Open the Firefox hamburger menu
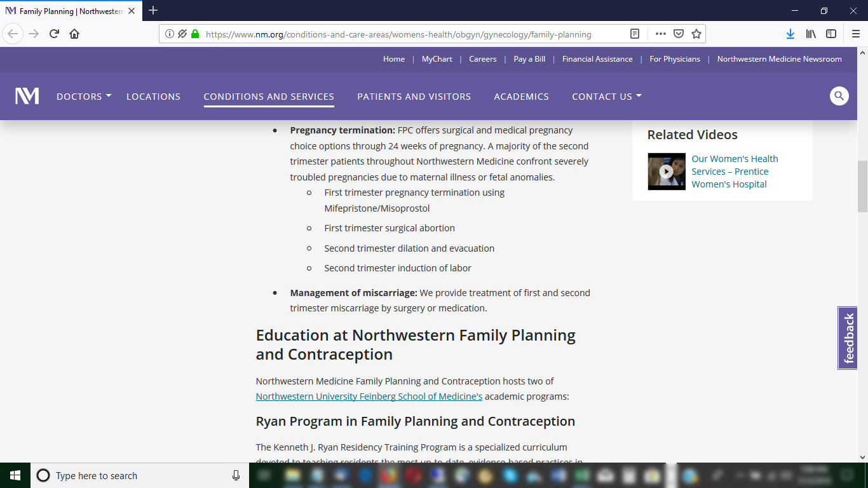This screenshot has height=488, width=868. pos(855,34)
